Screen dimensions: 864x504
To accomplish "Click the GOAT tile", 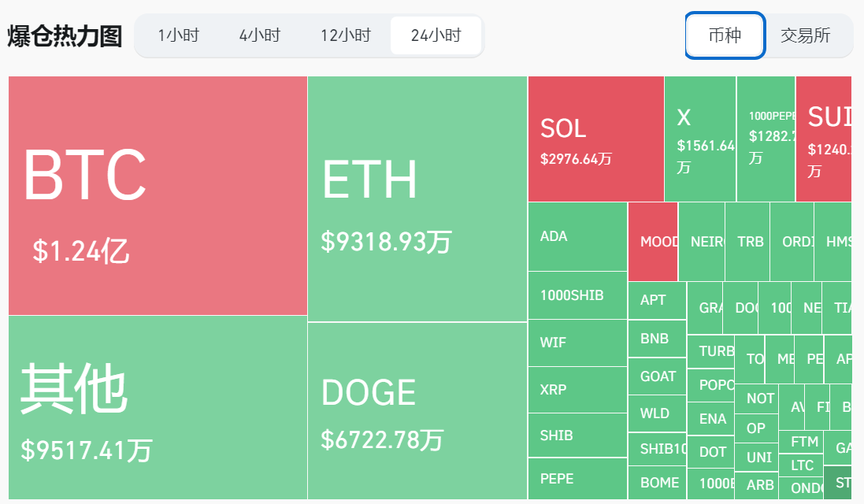I will click(x=657, y=376).
